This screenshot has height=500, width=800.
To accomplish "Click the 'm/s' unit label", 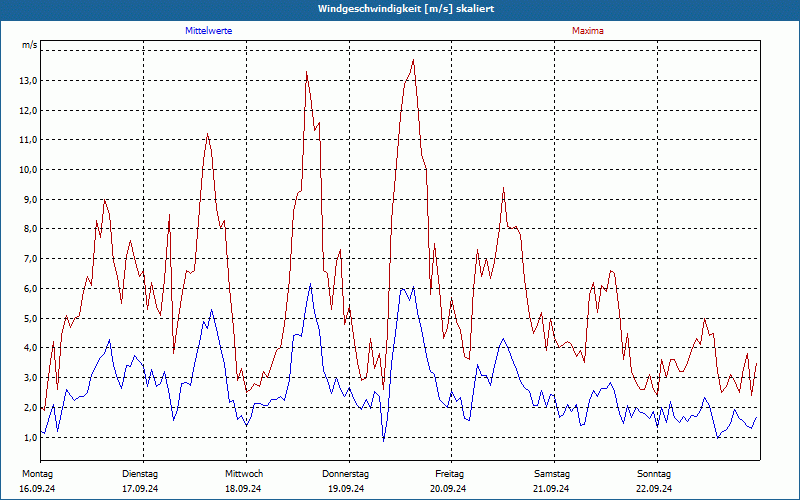I will 30,45.
